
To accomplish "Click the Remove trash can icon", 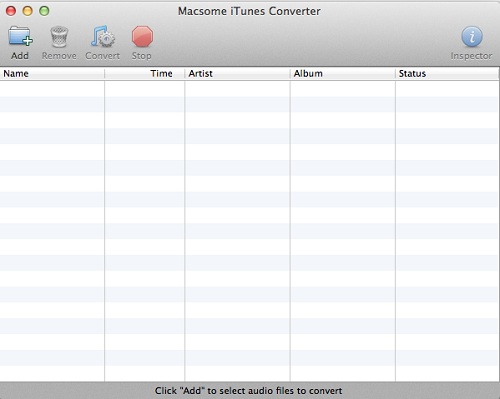I will pyautogui.click(x=59, y=36).
